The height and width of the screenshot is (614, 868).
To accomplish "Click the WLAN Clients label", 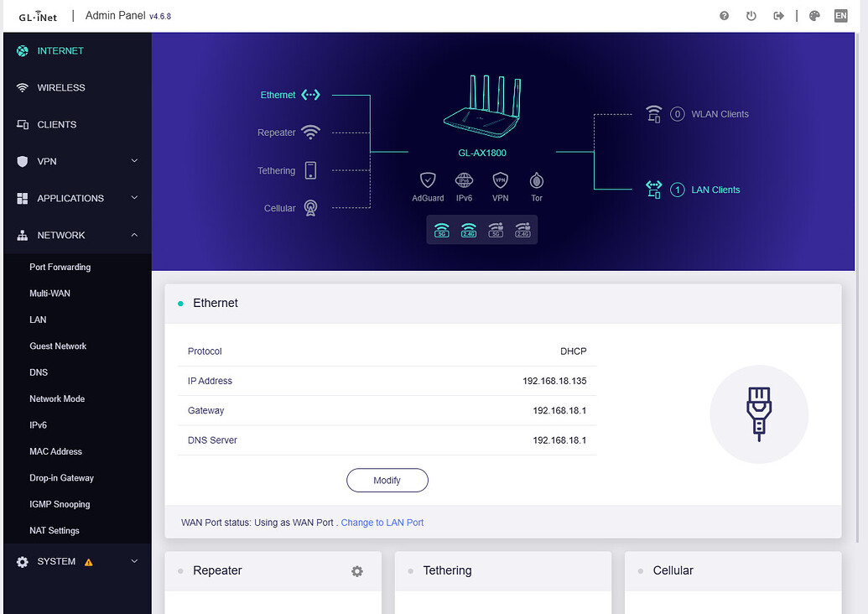I will tap(720, 114).
